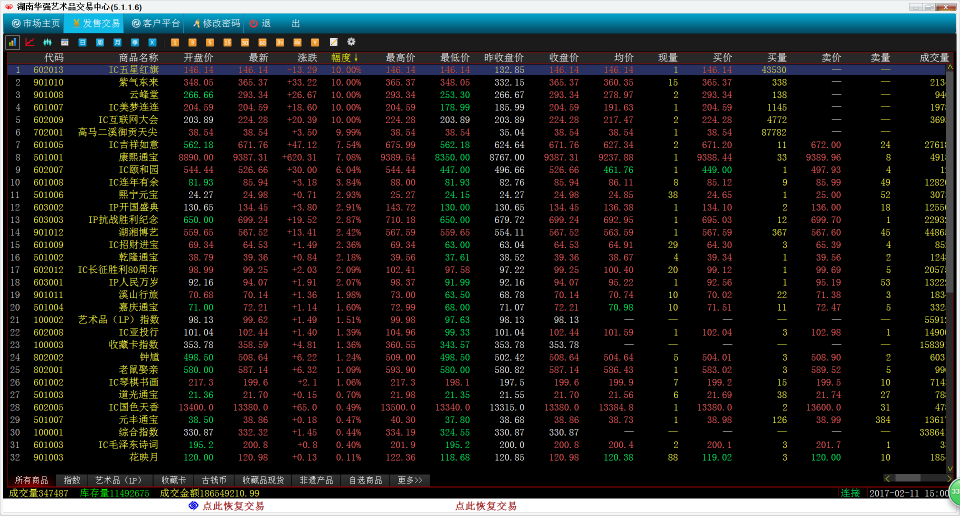
Task: Select the monthly (月) period icon
Action: pos(118,42)
